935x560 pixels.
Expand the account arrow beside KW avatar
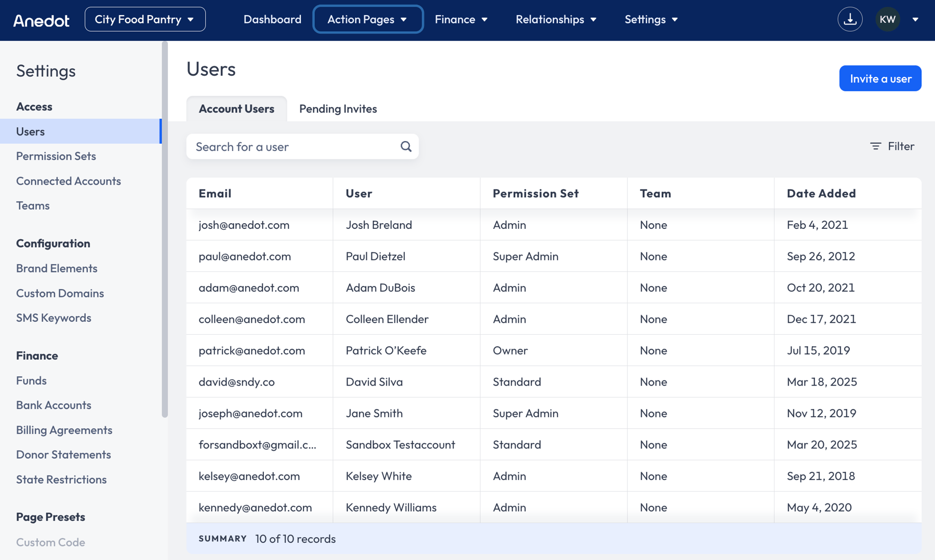click(915, 20)
